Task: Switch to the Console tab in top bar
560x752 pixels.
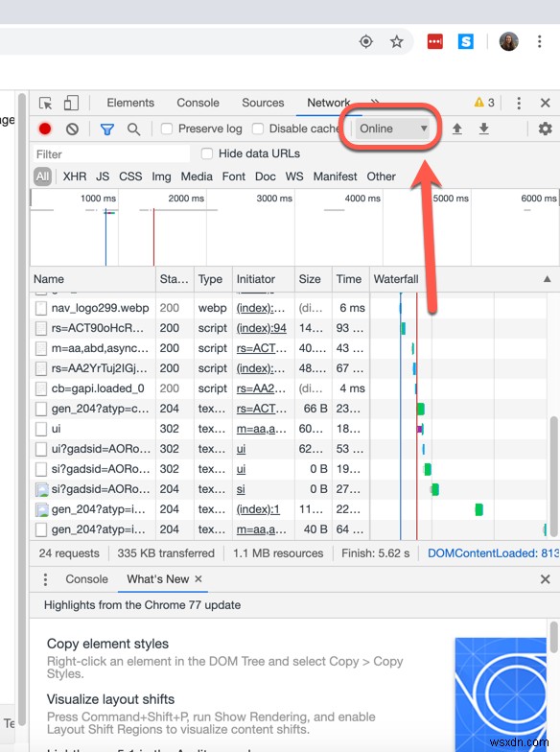Action: pyautogui.click(x=198, y=103)
